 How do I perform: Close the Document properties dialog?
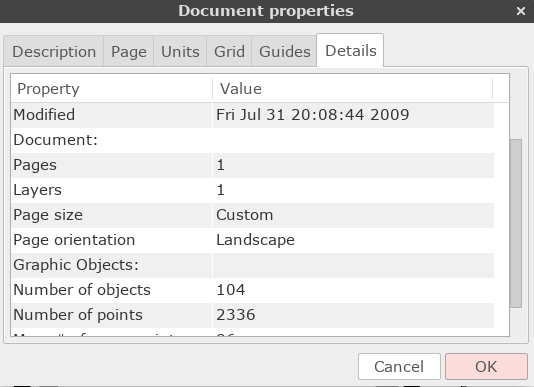click(521, 11)
